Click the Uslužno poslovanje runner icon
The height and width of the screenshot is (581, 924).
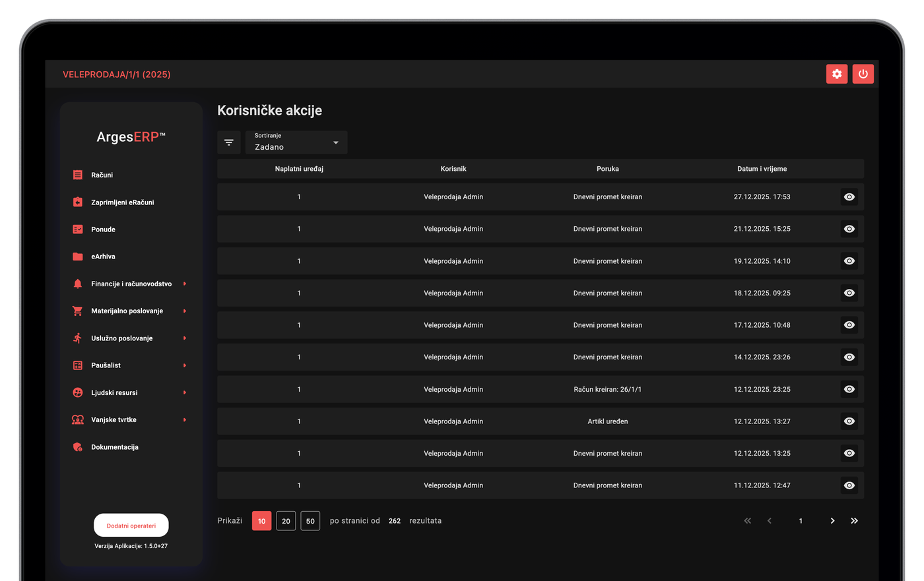tap(78, 338)
